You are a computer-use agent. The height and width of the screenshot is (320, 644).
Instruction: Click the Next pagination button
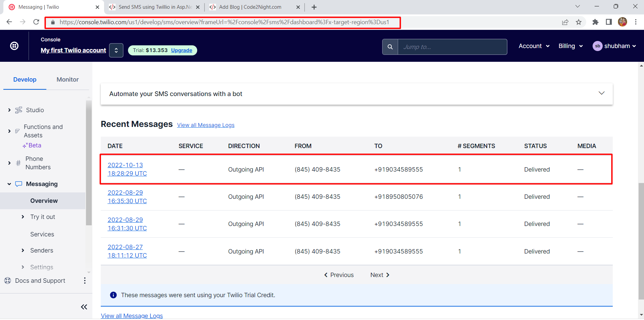380,275
